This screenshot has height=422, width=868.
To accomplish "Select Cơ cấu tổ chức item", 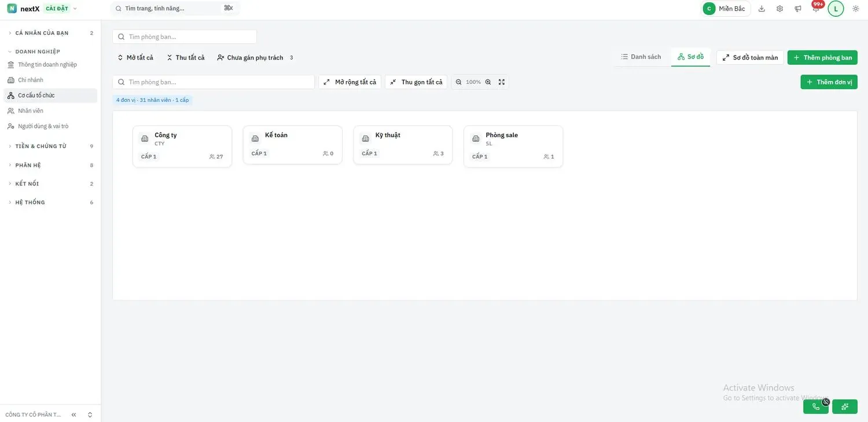I will [x=50, y=96].
